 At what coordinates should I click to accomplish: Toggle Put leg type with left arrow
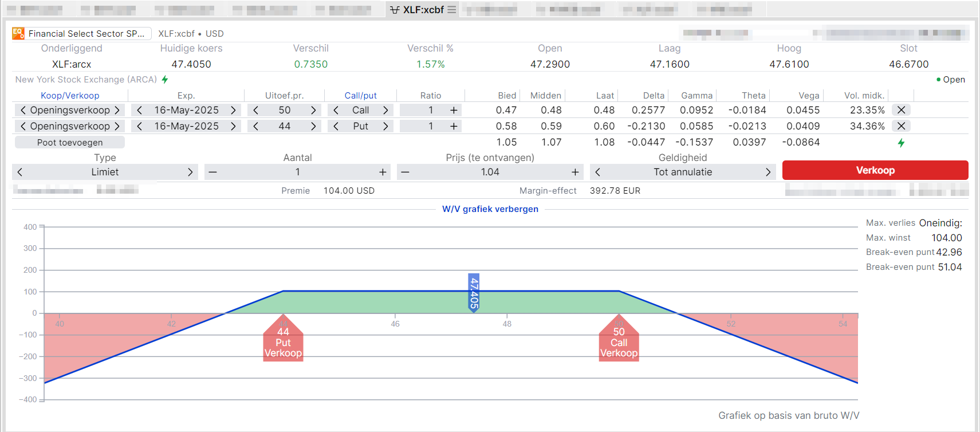(x=336, y=126)
